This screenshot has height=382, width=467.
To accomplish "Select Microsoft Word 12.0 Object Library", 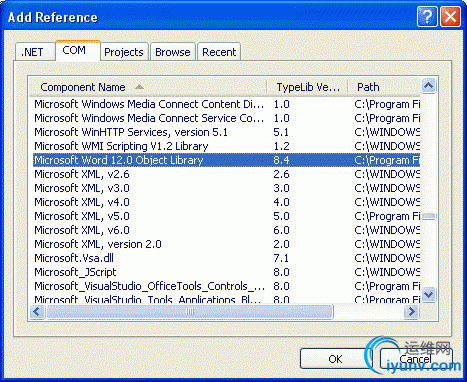I will [226, 160].
